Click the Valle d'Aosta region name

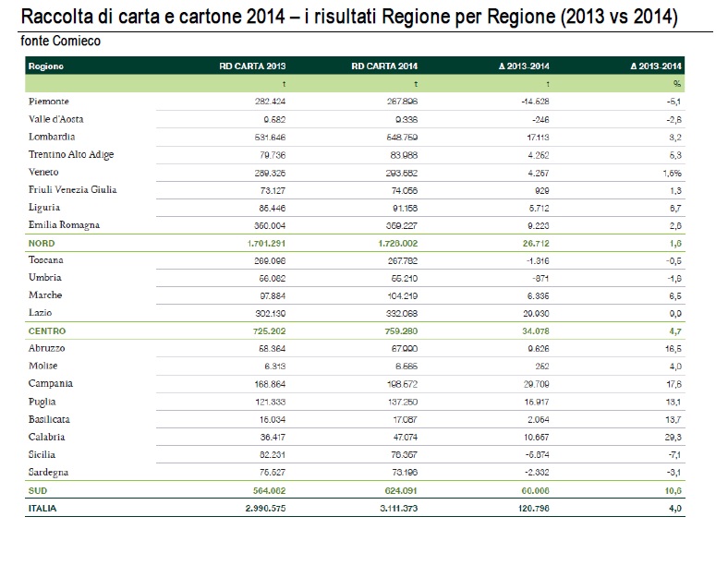[57, 119]
